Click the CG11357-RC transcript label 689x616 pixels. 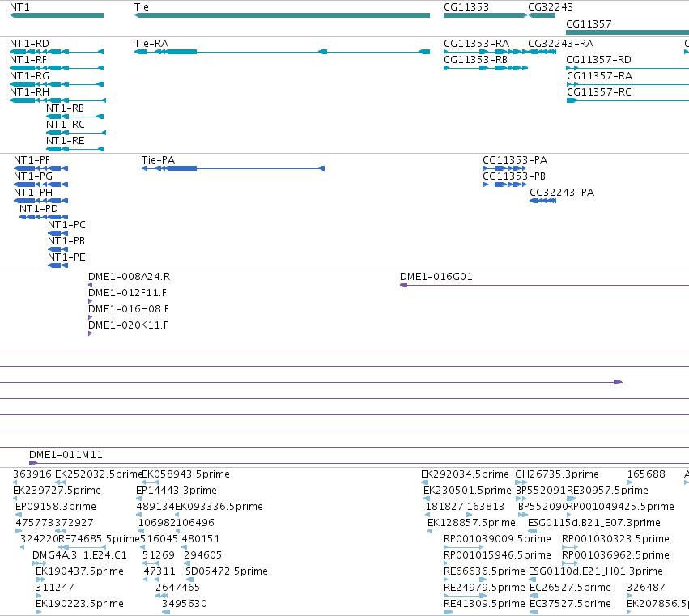click(x=599, y=92)
